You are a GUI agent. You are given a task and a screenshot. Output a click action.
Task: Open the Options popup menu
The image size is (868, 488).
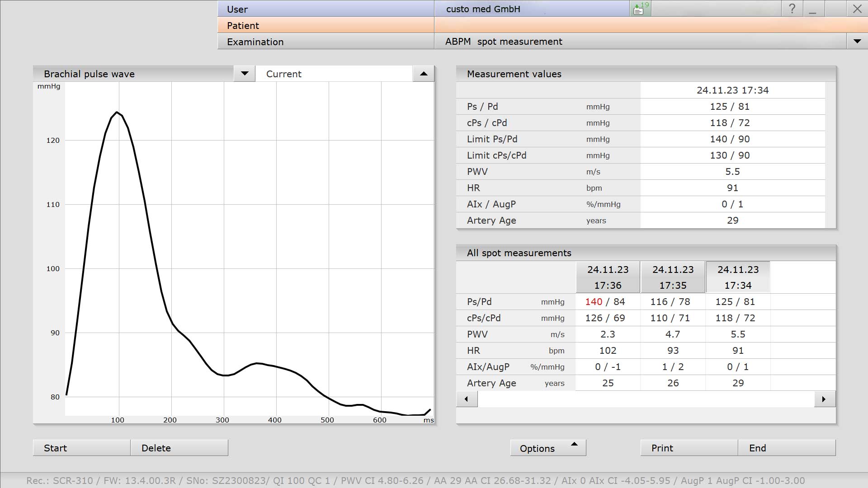(x=548, y=448)
